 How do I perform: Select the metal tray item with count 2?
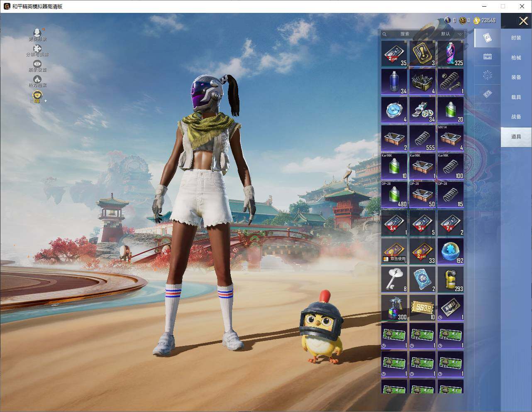coord(394,138)
